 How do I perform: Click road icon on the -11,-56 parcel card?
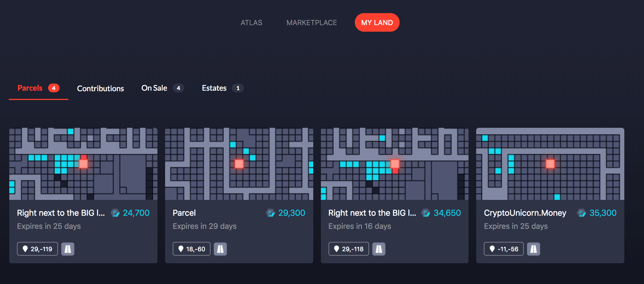(x=534, y=249)
